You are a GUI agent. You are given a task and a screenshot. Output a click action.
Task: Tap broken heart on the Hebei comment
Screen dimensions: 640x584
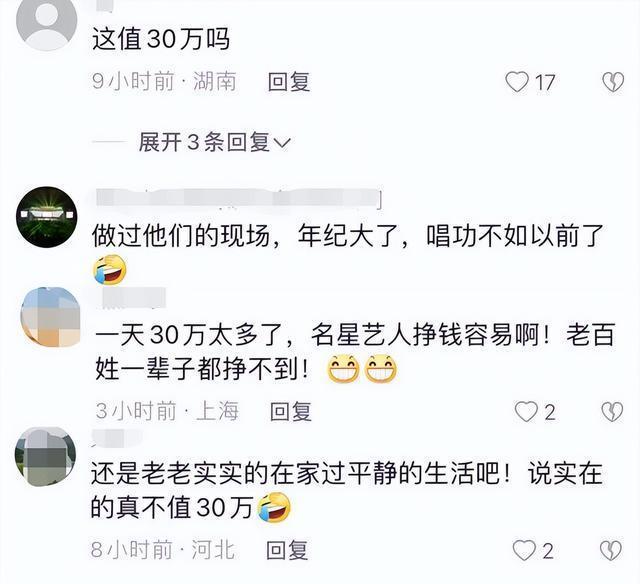coord(611,550)
